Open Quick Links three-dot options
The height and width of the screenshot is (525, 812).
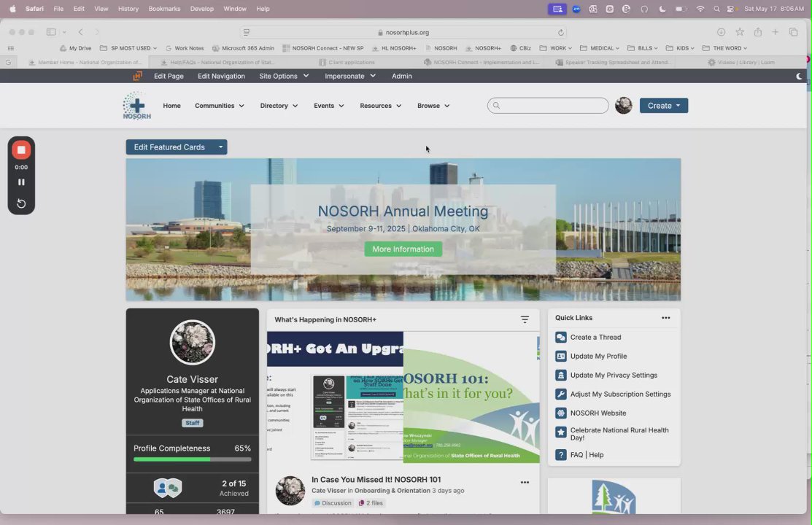[665, 318]
